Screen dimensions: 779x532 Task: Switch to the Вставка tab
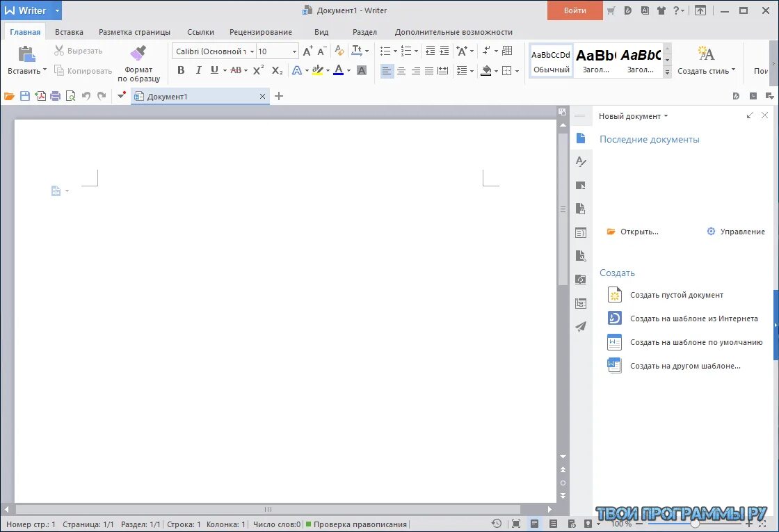point(69,32)
